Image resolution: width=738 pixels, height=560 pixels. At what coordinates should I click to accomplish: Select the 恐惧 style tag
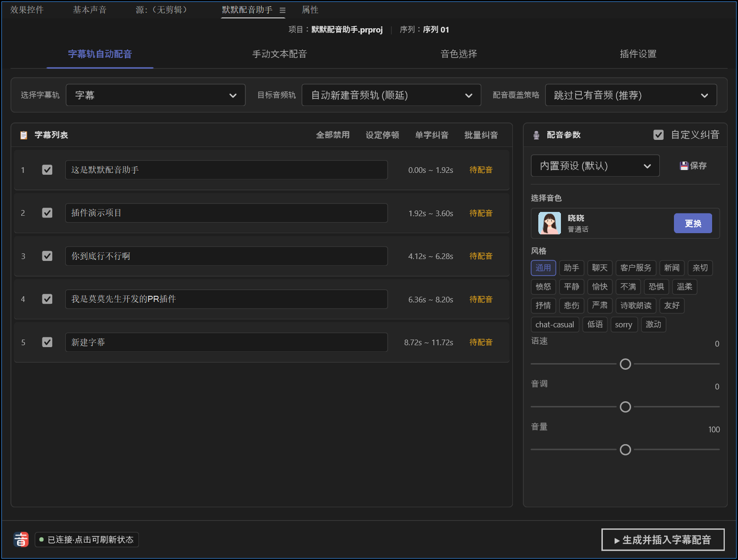point(657,287)
